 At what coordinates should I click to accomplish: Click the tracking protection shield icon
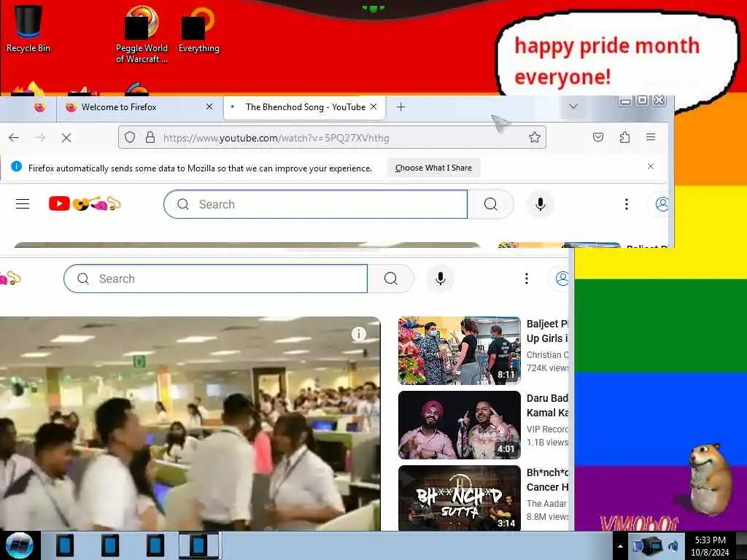coord(130,138)
